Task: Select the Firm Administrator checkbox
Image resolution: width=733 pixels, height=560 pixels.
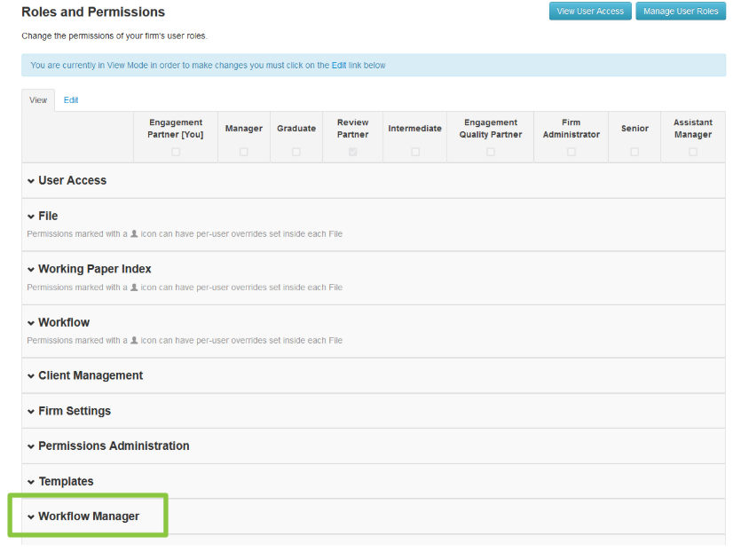Action: tap(571, 152)
